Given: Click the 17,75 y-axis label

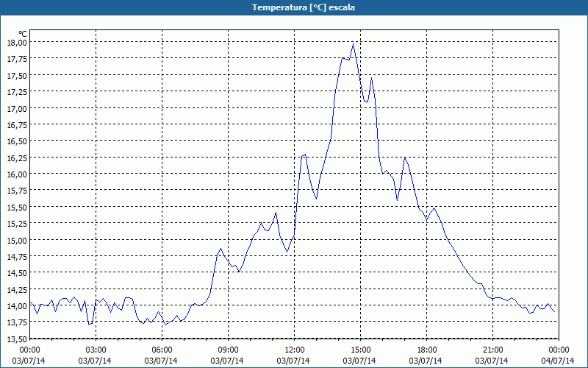Looking at the screenshot, I should (x=17, y=59).
